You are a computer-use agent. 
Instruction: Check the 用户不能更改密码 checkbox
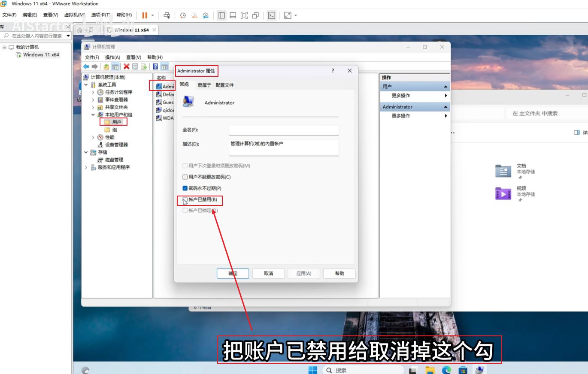[185, 177]
